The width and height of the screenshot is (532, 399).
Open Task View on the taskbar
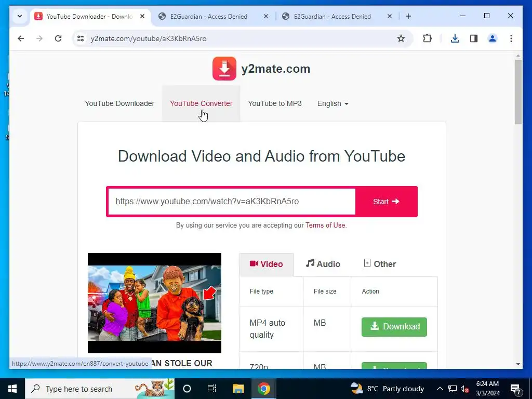(212, 389)
